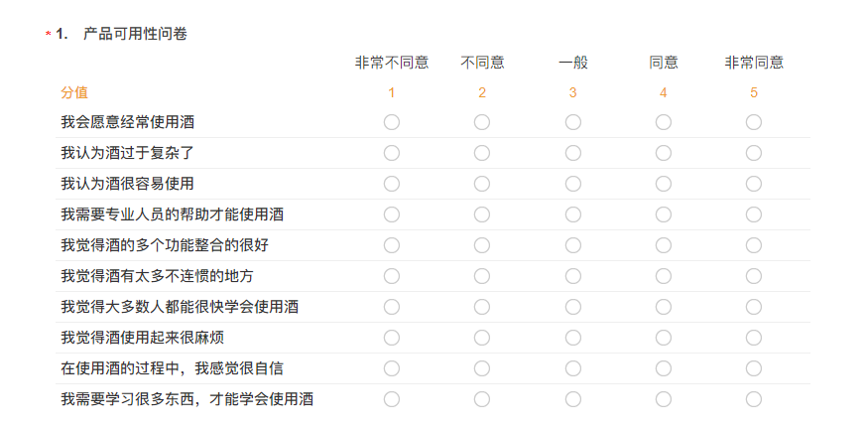Screen dimensions: 868x428
Task: Mark 一般 for 我觉得酒使用起来很麻烦
Action: click(x=573, y=338)
